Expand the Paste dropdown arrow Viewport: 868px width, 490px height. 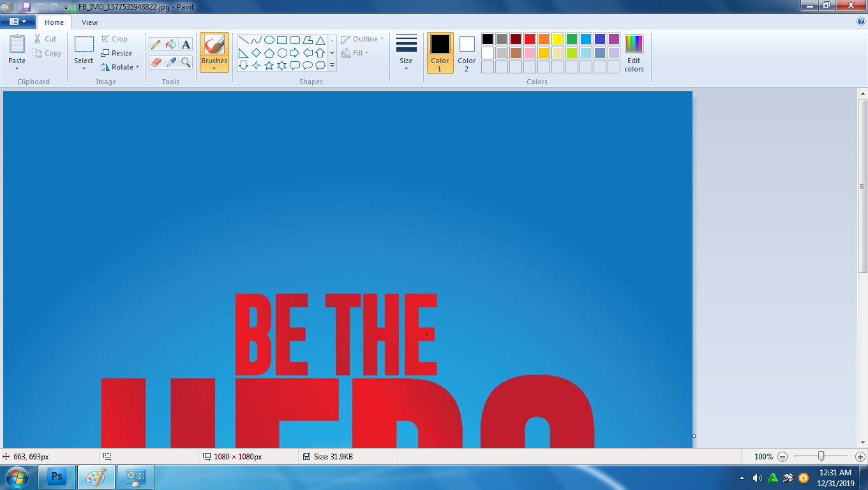(x=17, y=68)
